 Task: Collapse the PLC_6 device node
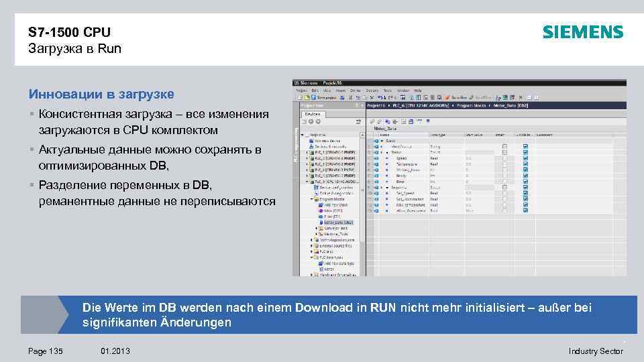point(307,182)
